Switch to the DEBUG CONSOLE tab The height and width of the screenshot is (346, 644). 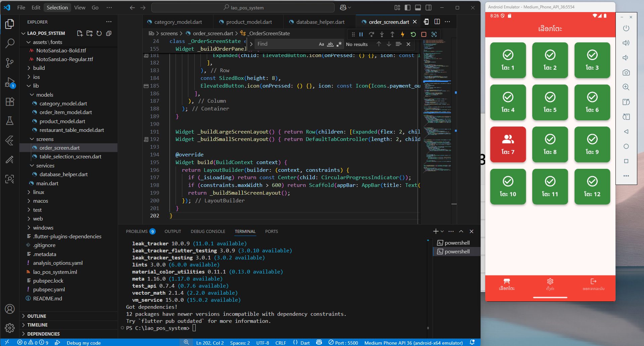pos(208,231)
